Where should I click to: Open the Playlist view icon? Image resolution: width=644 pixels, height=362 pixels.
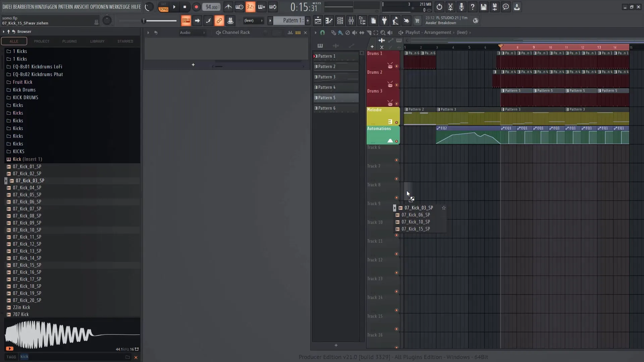point(318,21)
